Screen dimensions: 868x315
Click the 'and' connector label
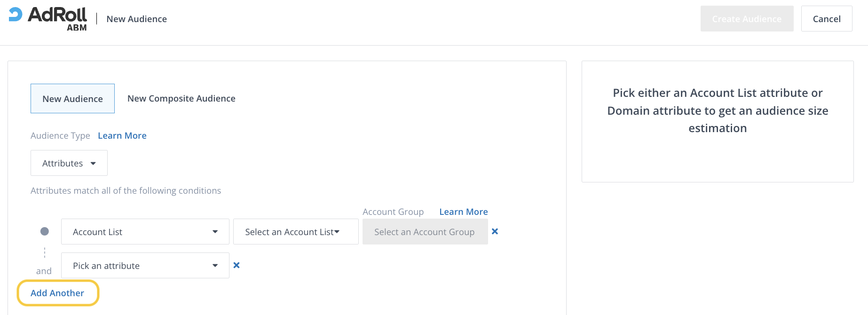pyautogui.click(x=44, y=271)
